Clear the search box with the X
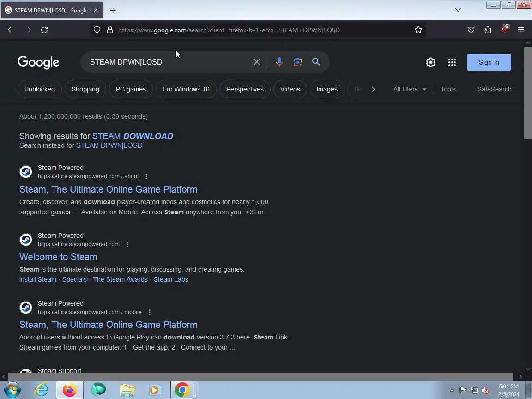 (257, 62)
